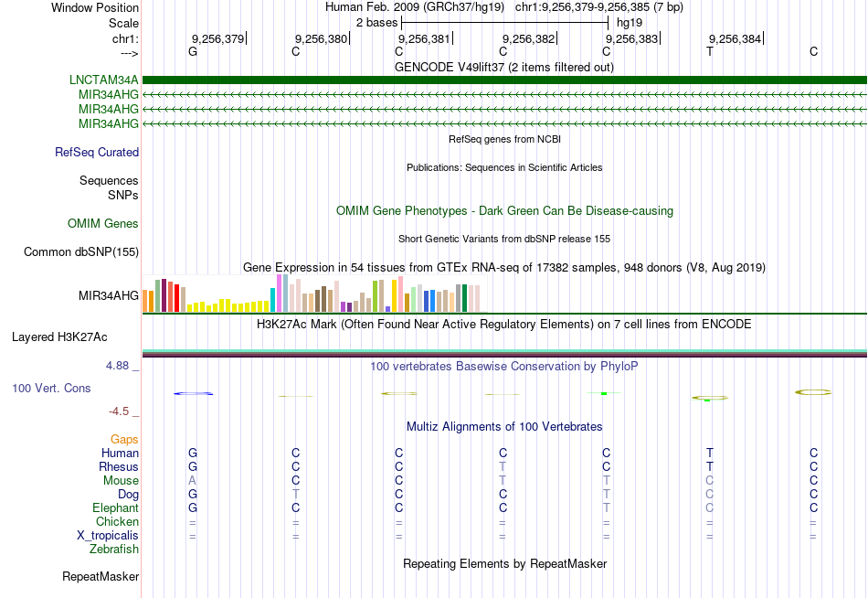Open Multiz Alignments of 100 Vertebrates title
Screen dimensions: 868x598
pyautogui.click(x=504, y=427)
